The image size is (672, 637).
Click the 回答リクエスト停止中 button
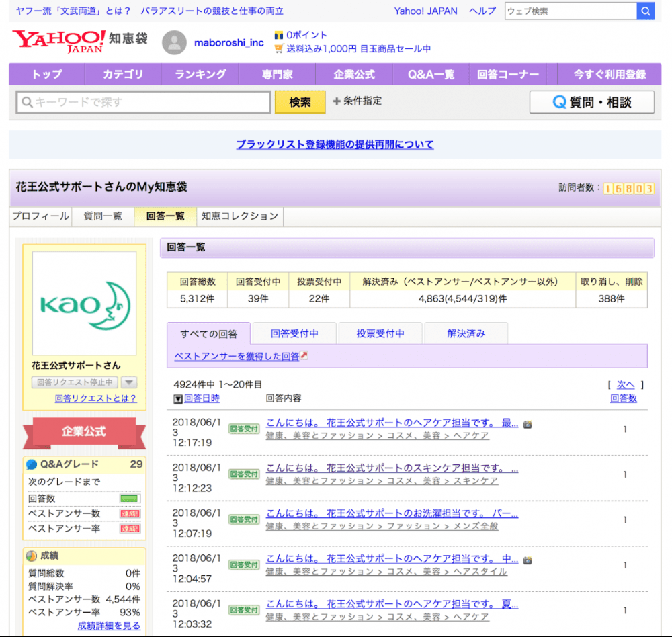click(75, 382)
